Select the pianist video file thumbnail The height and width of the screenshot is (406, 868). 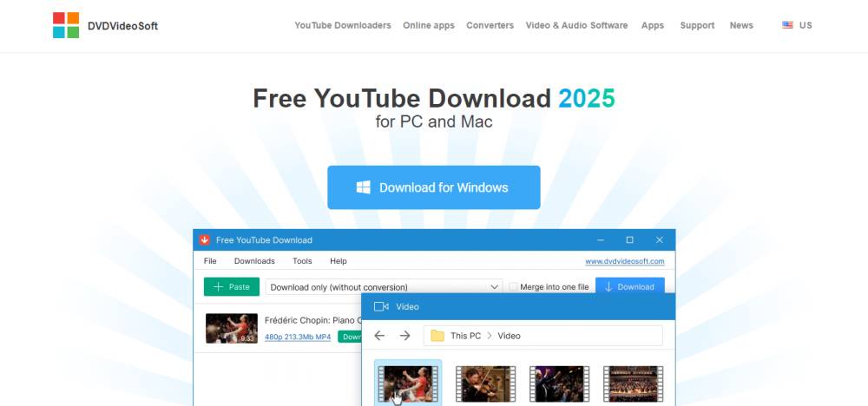tap(408, 383)
